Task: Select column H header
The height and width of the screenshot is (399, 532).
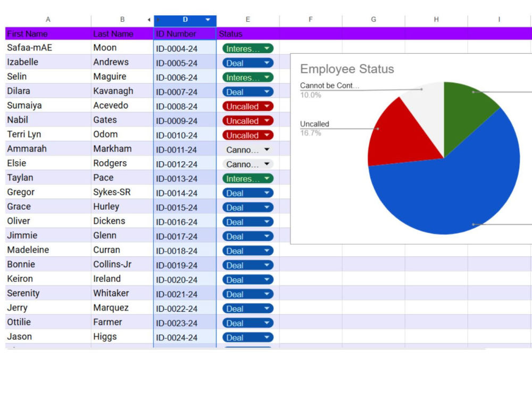Action: pos(436,20)
